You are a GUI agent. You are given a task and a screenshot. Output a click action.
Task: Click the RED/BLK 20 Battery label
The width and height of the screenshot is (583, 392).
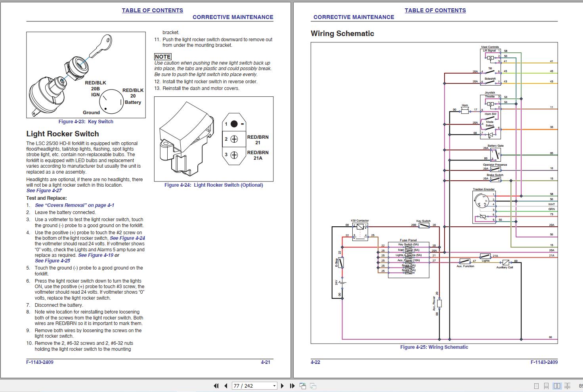(133, 96)
